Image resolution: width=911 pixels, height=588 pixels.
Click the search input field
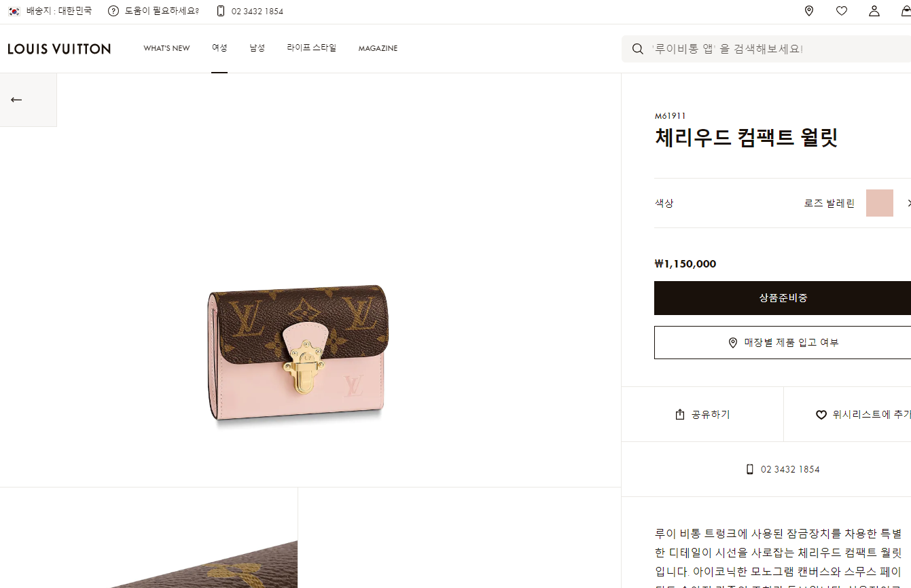766,49
